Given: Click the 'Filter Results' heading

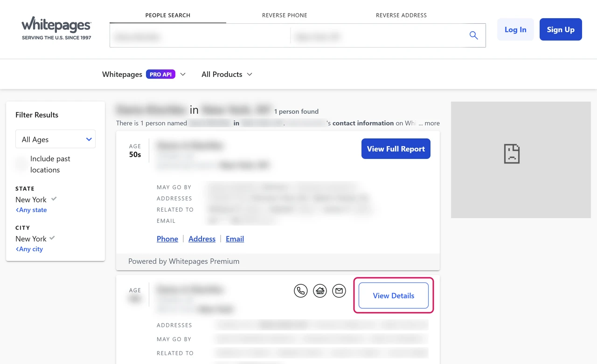Looking at the screenshot, I should point(37,115).
